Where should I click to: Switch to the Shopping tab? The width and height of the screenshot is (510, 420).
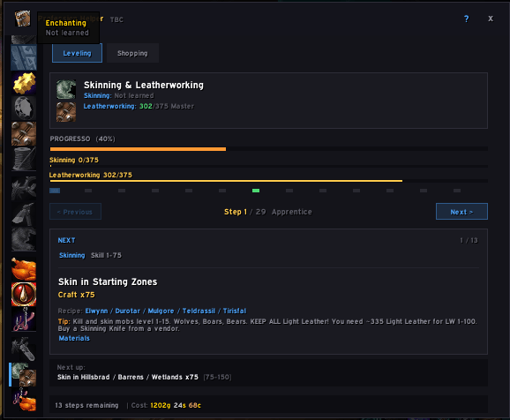coord(132,53)
